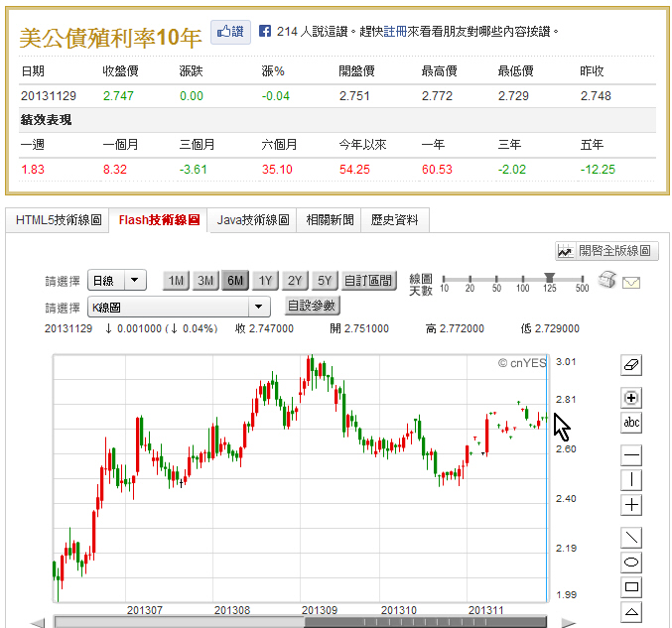Set days slider to the 500 tick

(582, 280)
